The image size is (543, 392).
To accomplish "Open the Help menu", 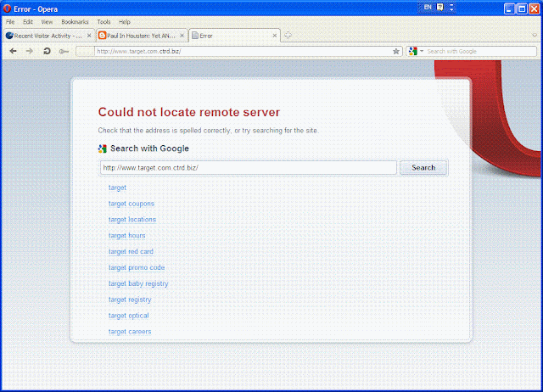I will click(x=125, y=22).
